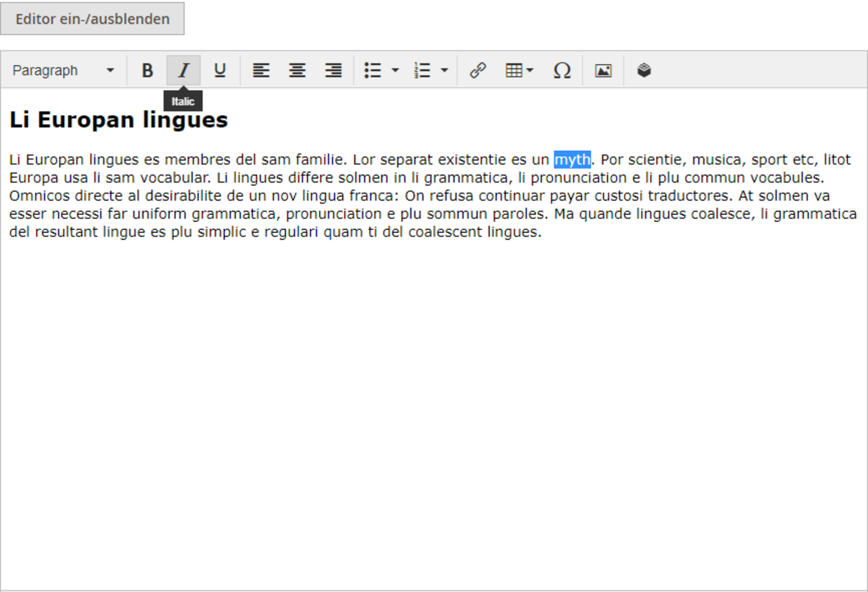Align text to the right
The image size is (868, 592).
(x=333, y=70)
